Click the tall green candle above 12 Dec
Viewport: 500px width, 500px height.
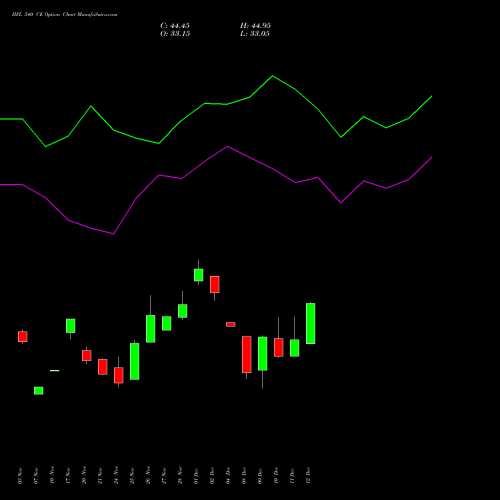tap(311, 323)
